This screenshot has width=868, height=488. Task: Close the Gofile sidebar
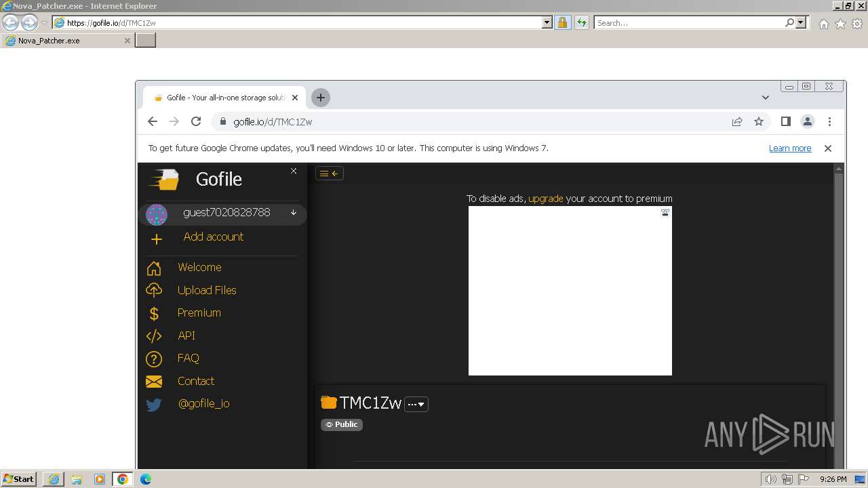[294, 171]
